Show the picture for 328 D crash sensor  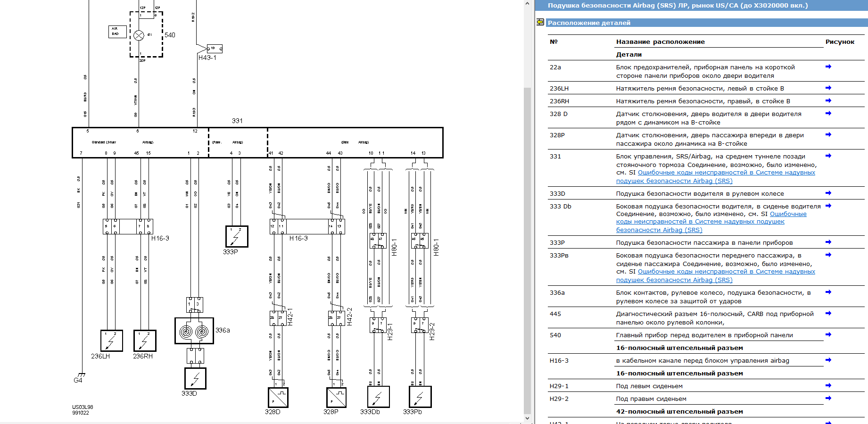click(828, 114)
